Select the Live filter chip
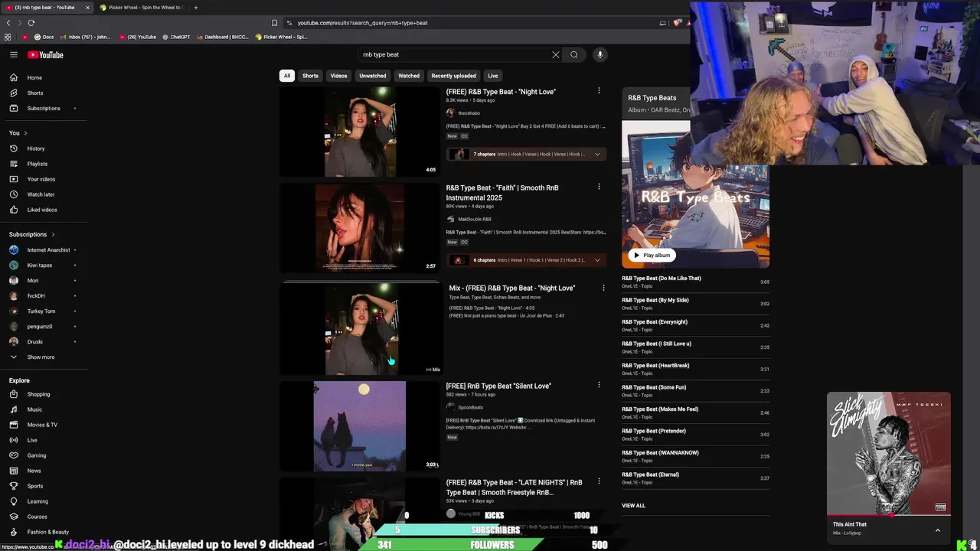This screenshot has height=551, width=980. [x=493, y=76]
